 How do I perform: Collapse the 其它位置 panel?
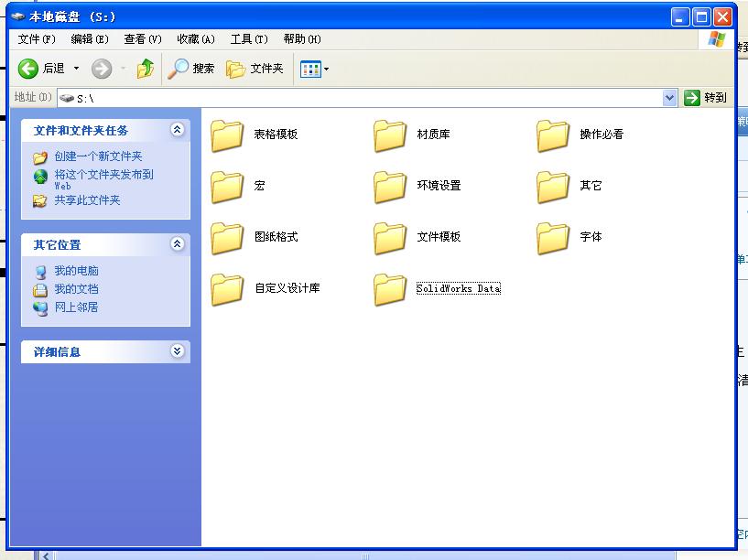pyautogui.click(x=177, y=244)
